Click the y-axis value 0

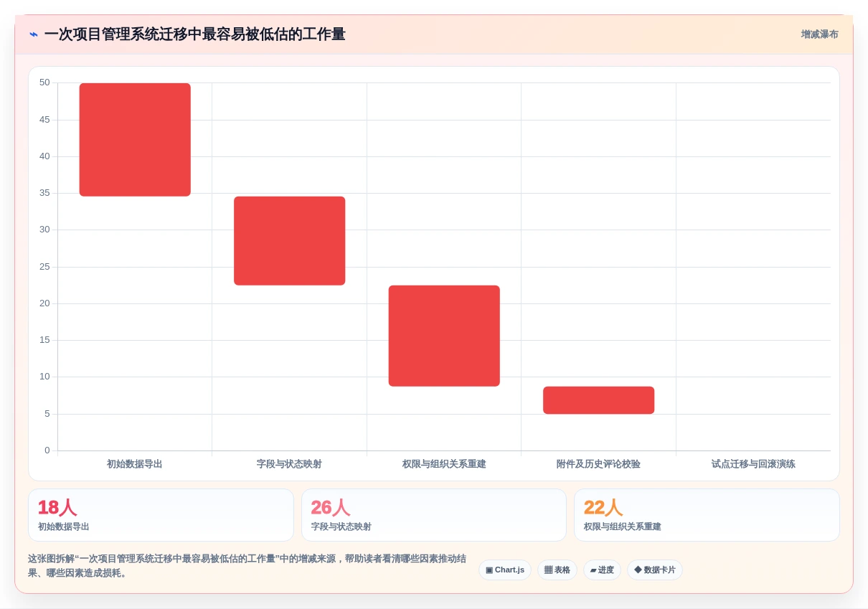47,450
